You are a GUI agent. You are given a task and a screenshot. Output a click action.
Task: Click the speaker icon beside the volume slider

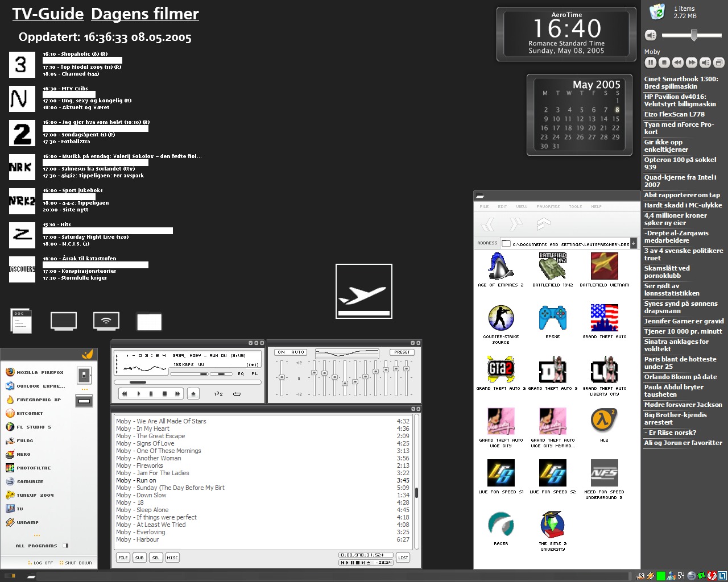tap(651, 35)
